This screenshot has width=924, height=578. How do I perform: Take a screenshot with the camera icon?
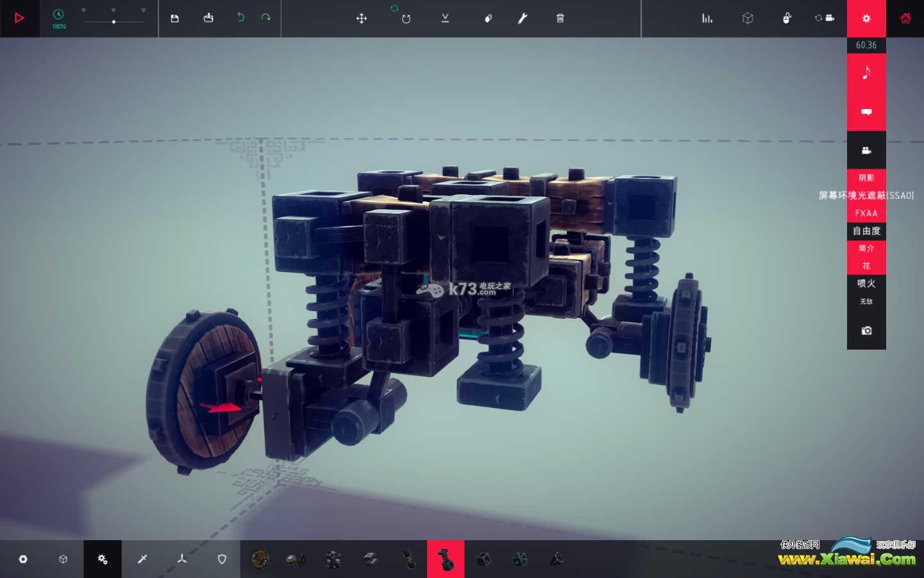(x=866, y=330)
